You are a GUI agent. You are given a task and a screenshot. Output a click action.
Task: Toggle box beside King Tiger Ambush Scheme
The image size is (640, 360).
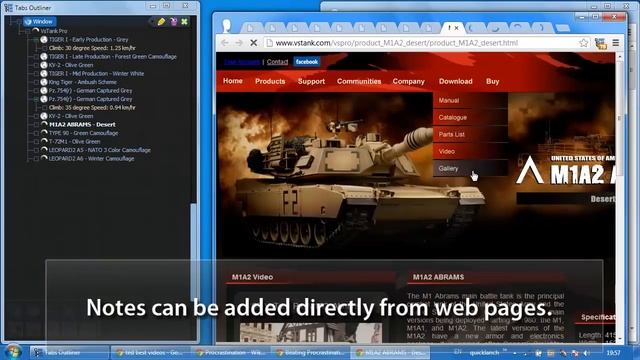click(36, 82)
